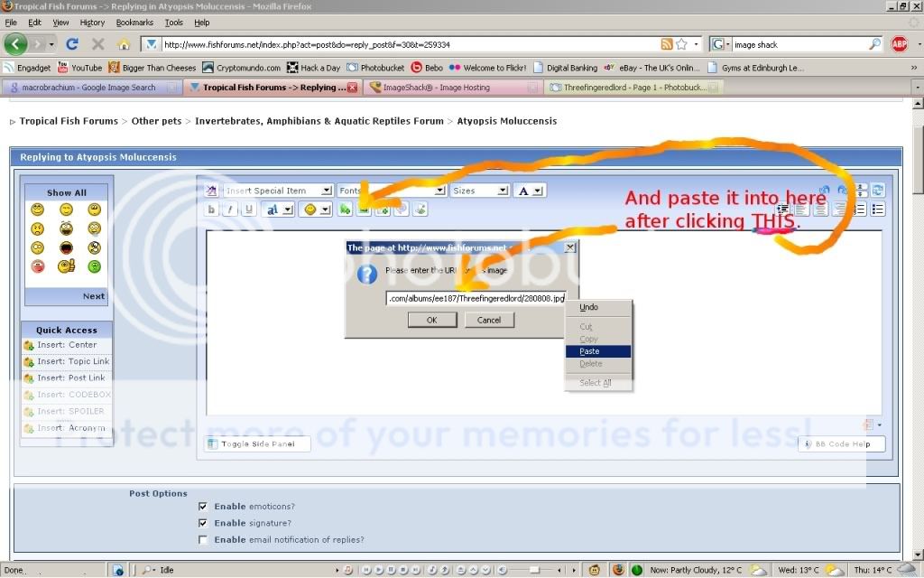The width and height of the screenshot is (924, 578).
Task: Uncheck Enable signature option
Action: [x=204, y=523]
